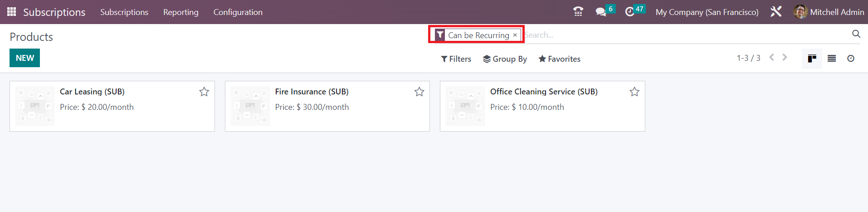The image size is (868, 212).
Task: Toggle star on Office Cleaning Service (SUB)
Action: (x=634, y=92)
